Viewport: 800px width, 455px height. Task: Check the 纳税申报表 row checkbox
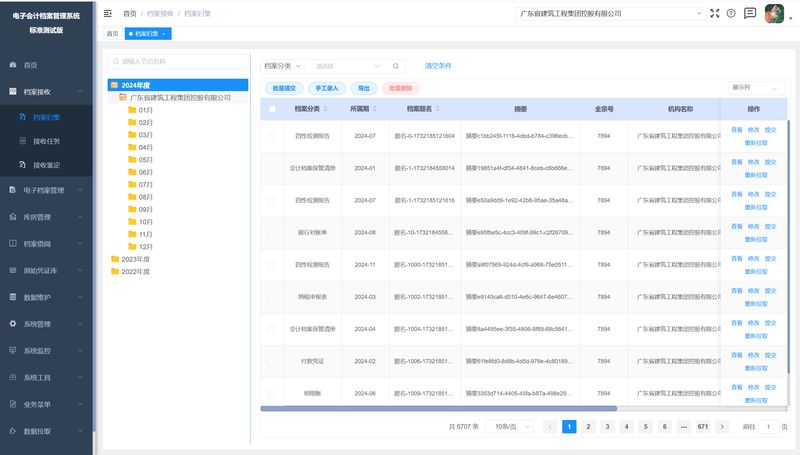point(271,297)
